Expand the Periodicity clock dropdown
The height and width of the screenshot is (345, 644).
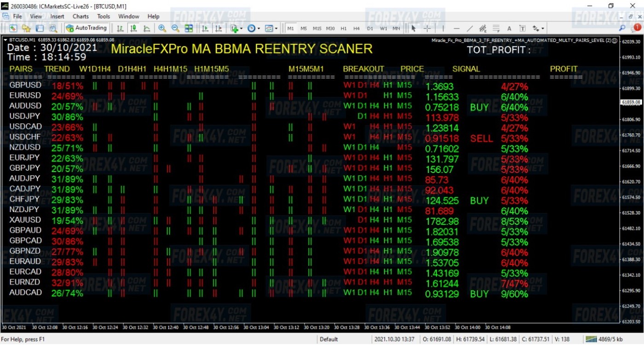(253, 28)
